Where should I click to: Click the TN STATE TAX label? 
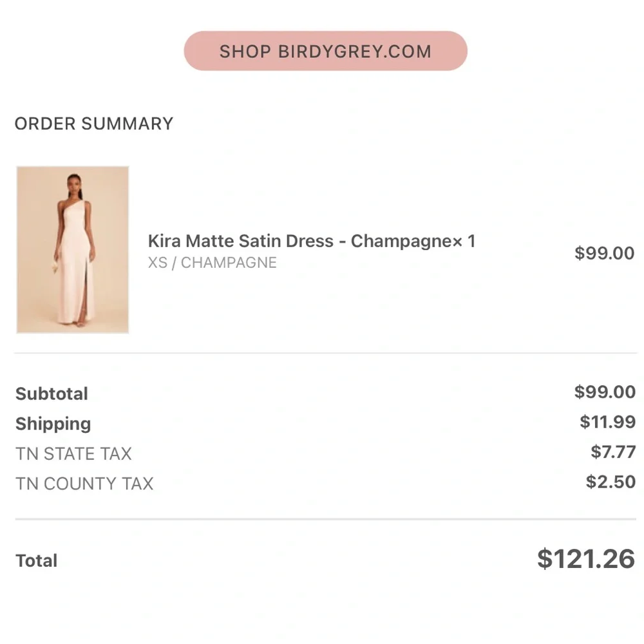(x=73, y=454)
